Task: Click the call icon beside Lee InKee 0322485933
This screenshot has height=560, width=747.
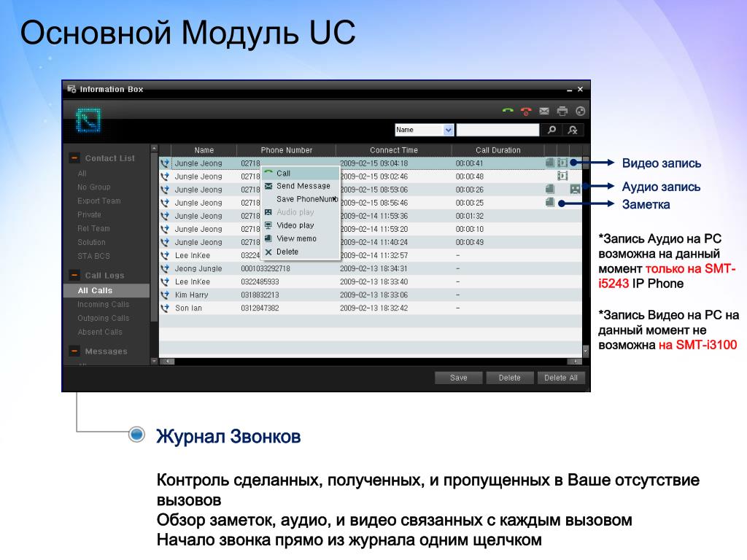Action: 165,282
